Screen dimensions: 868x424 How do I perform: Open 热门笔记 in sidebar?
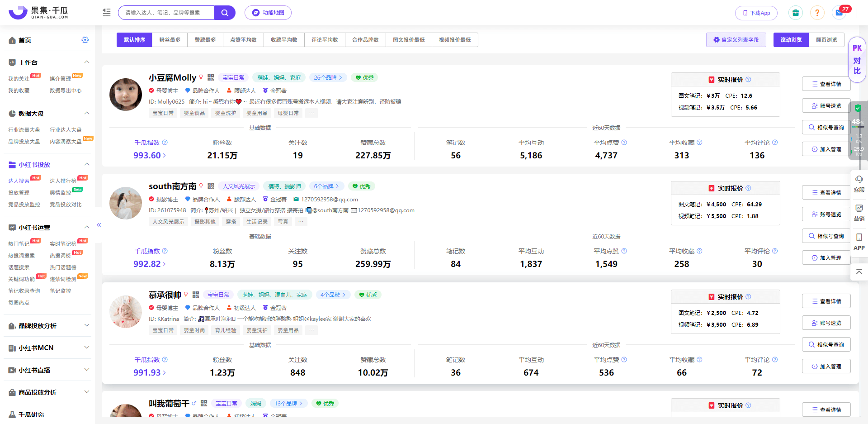pyautogui.click(x=19, y=244)
